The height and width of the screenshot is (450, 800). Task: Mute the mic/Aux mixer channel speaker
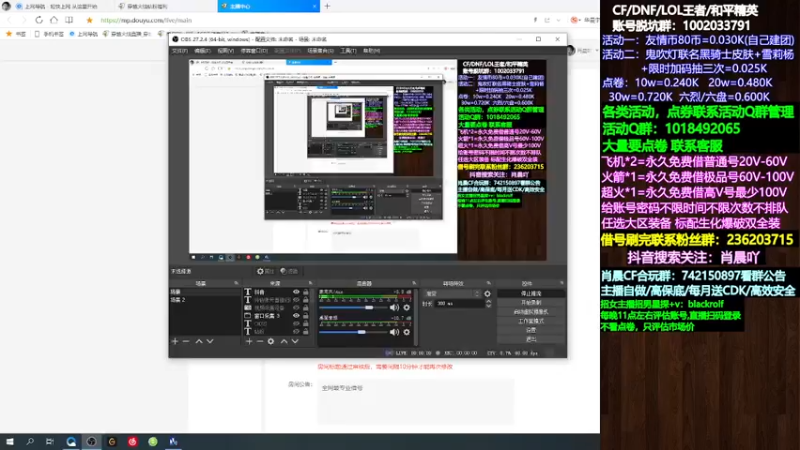[x=394, y=308]
